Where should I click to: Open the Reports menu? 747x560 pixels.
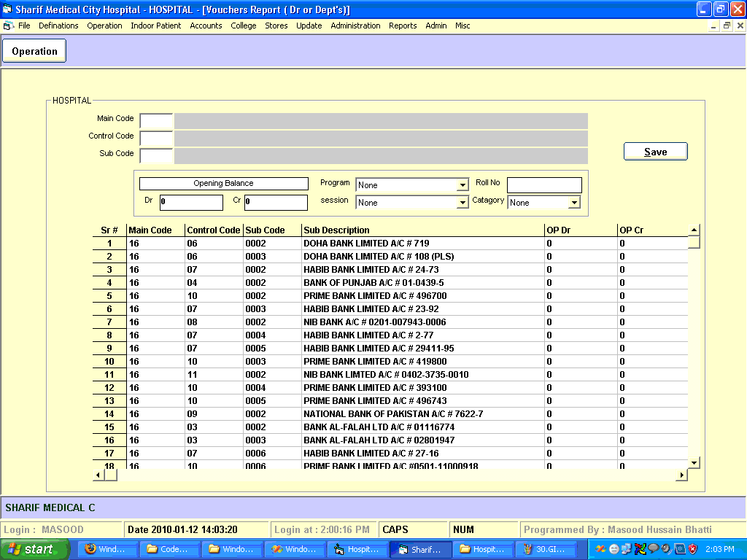point(403,26)
